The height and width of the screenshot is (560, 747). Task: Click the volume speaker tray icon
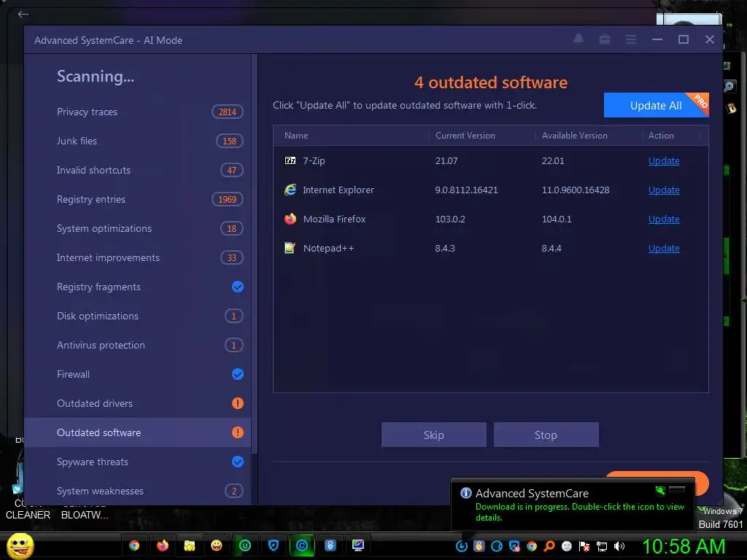coord(619,546)
